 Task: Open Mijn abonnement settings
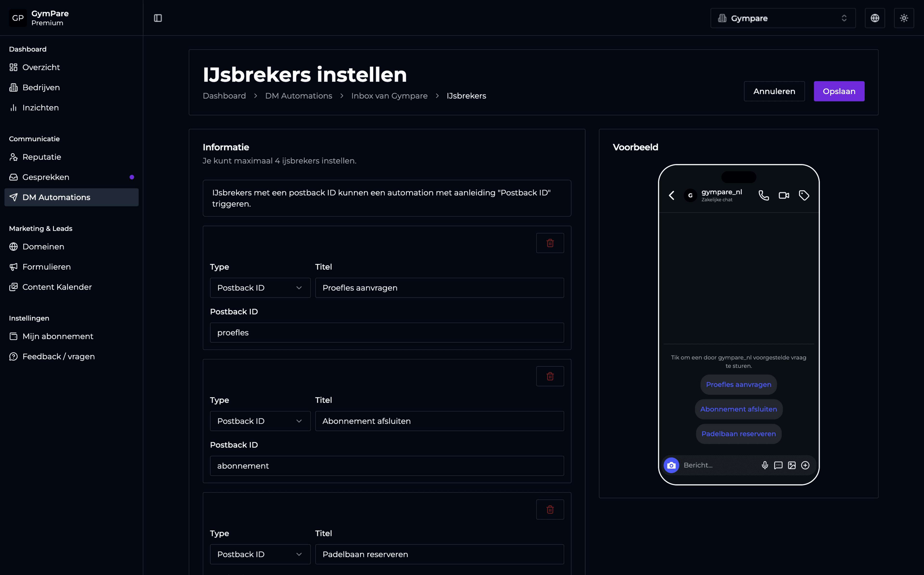point(71,337)
